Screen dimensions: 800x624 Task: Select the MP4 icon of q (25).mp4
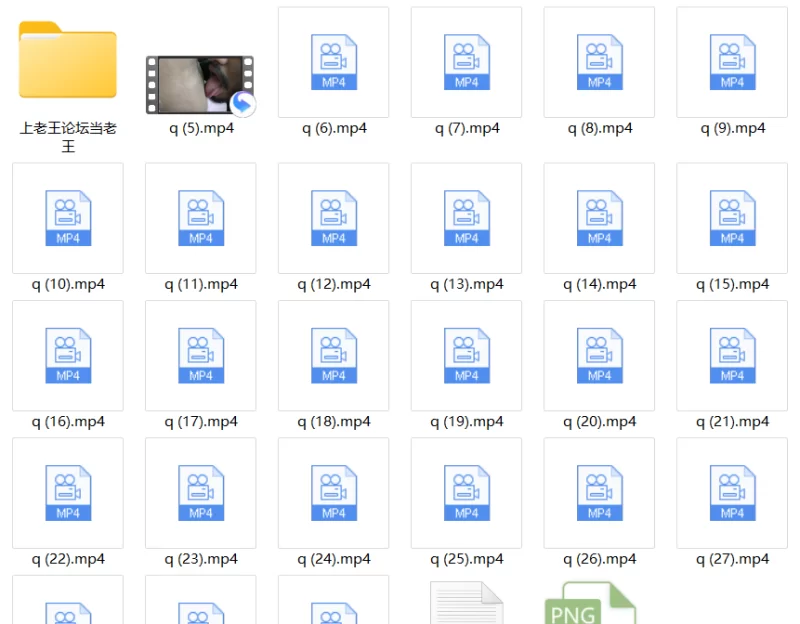pyautogui.click(x=466, y=492)
